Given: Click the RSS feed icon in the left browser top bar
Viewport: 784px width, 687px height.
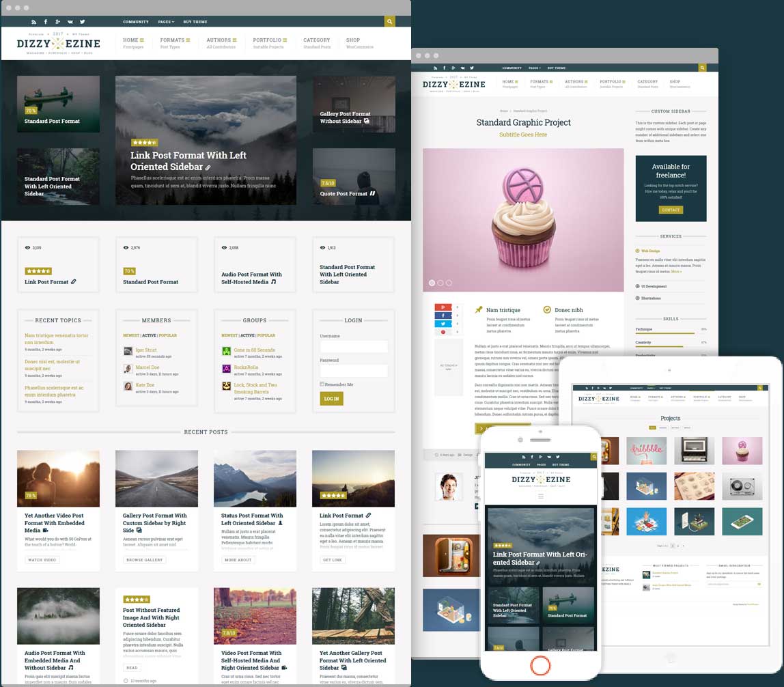Looking at the screenshot, I should point(33,22).
